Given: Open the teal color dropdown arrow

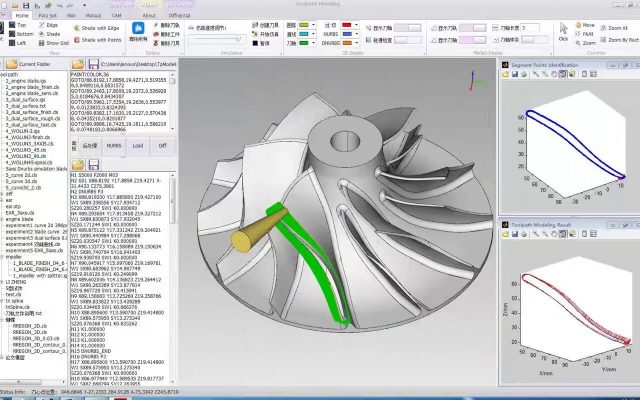Looking at the screenshot, I should pos(313,34).
